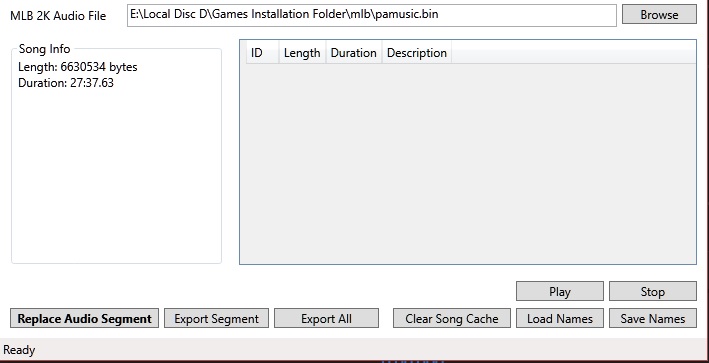Image resolution: width=709 pixels, height=363 pixels.
Task: Click Export All button
Action: [x=326, y=318]
